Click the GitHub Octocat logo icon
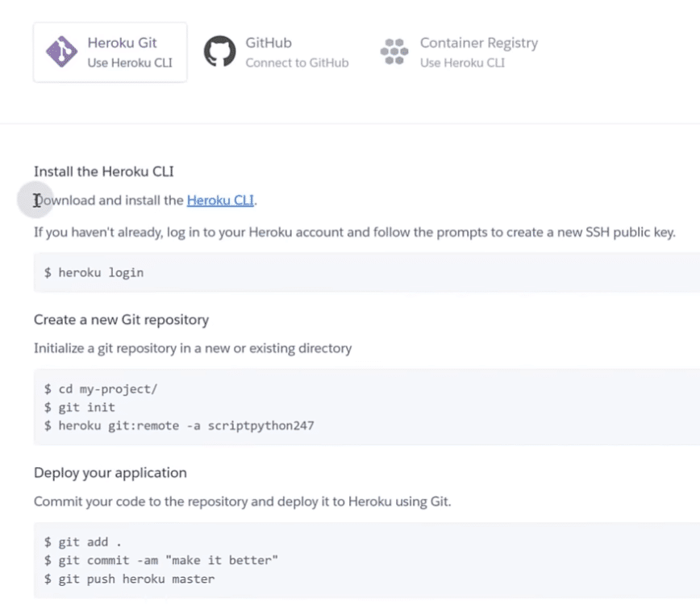This screenshot has width=700, height=606. point(219,52)
